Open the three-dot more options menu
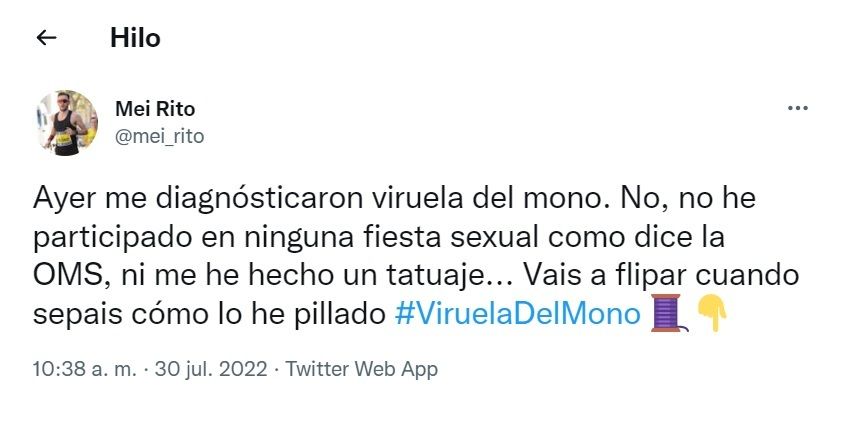 798,109
